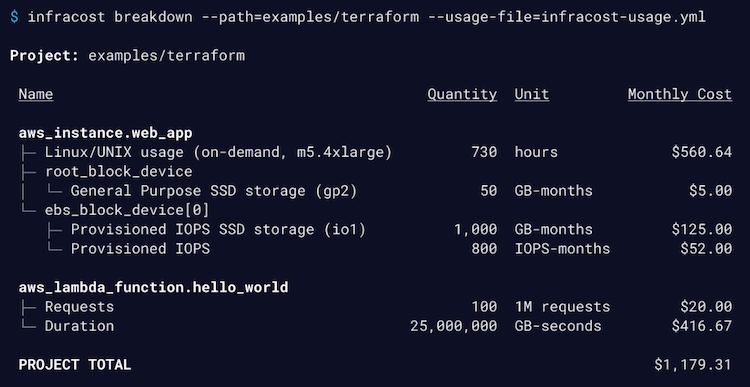Click the examples/terraform project path text
Image resolution: width=750 pixels, height=387 pixels.
click(x=166, y=55)
